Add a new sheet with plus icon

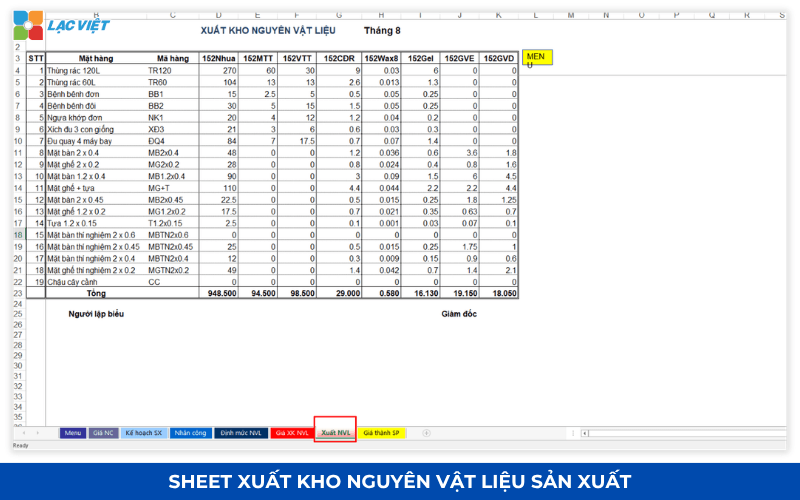(427, 433)
